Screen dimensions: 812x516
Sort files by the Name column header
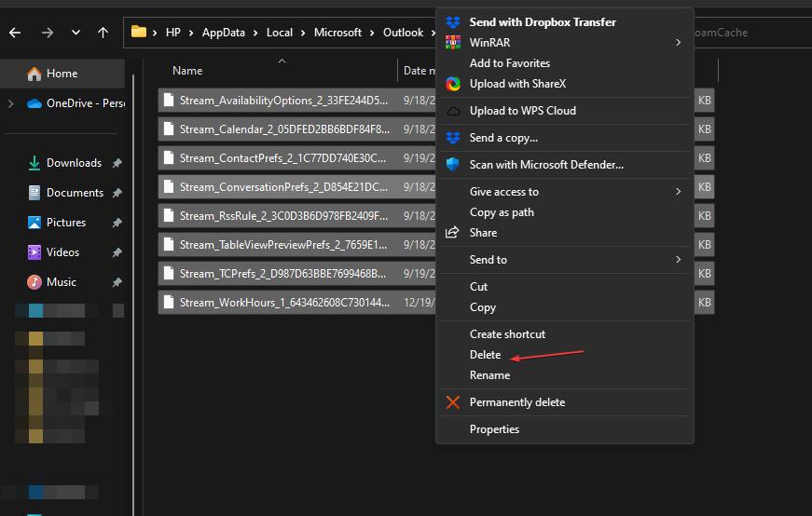(x=187, y=71)
